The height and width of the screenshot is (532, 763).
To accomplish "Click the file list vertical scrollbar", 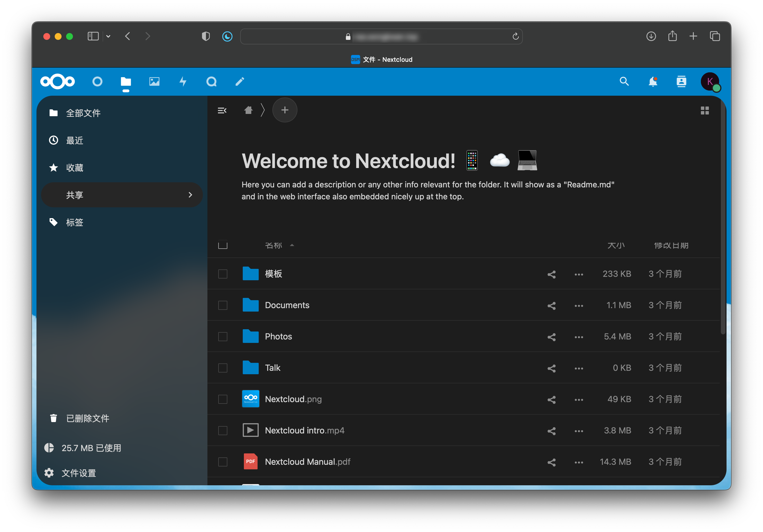I will pyautogui.click(x=723, y=216).
